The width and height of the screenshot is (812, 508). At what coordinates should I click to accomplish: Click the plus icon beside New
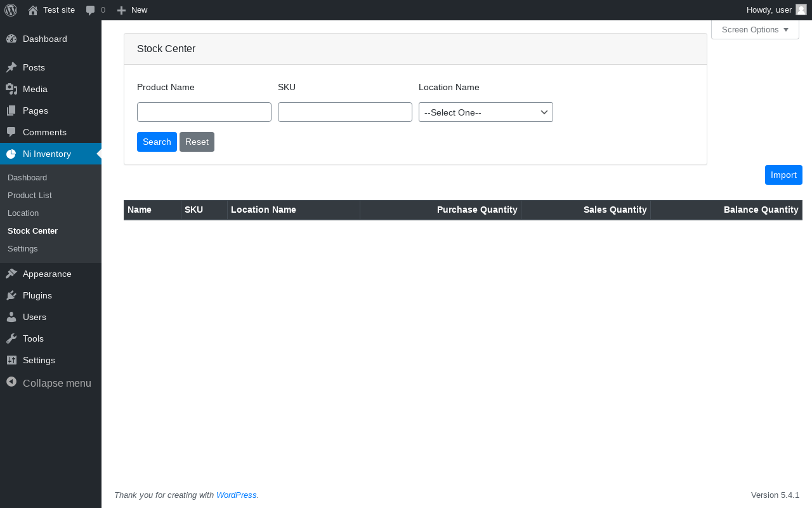pyautogui.click(x=121, y=10)
